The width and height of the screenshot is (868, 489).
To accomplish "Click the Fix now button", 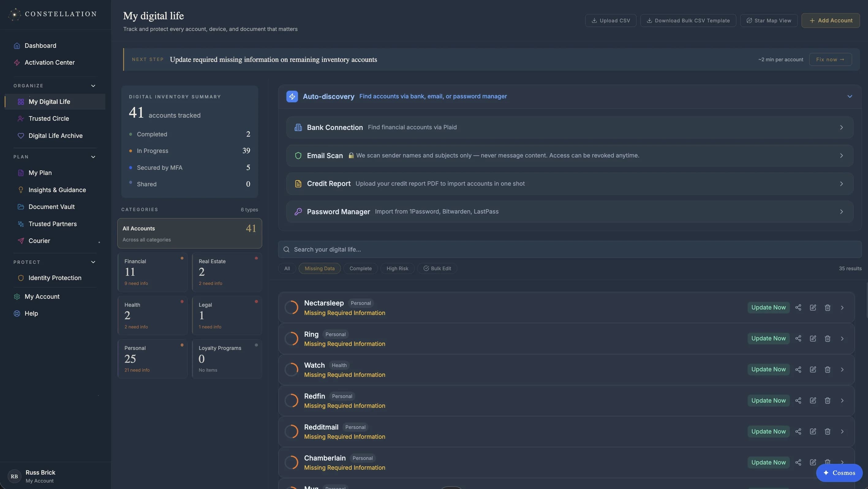I will [830, 59].
